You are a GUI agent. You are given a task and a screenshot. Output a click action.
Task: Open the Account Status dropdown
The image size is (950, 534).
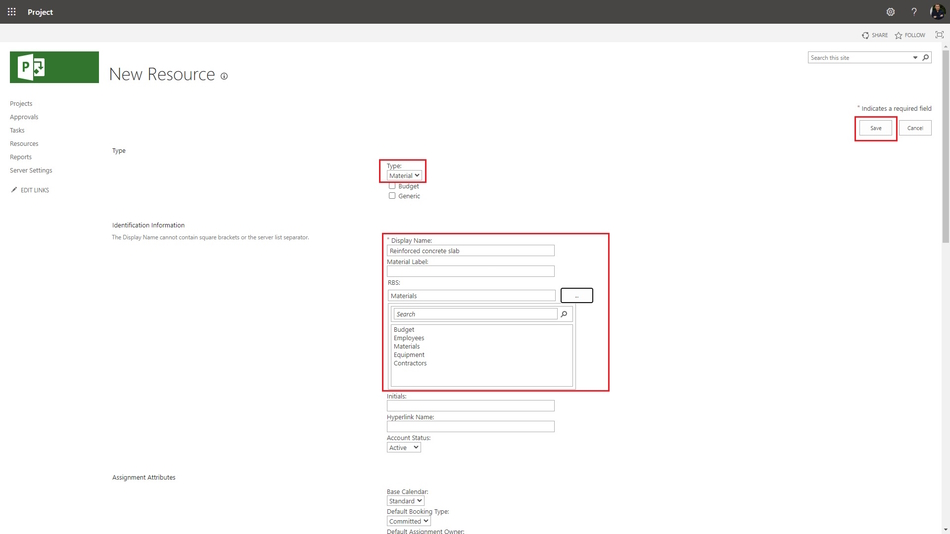click(x=404, y=447)
